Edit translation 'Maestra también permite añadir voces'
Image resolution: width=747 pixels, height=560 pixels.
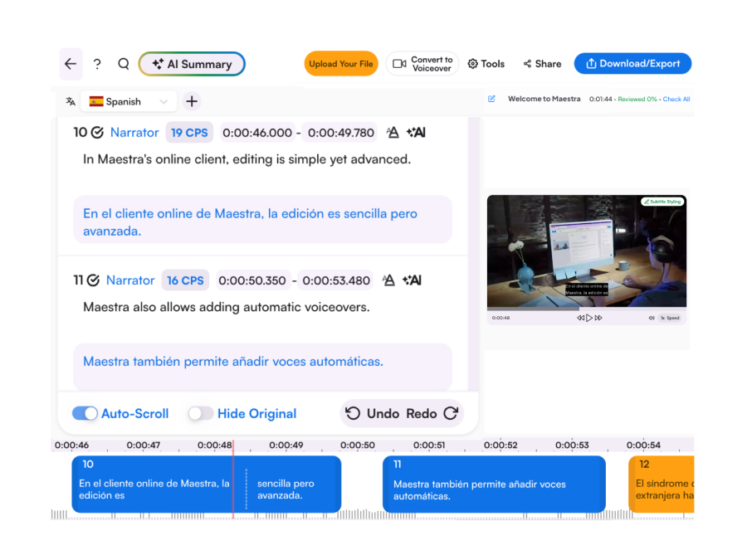pyautogui.click(x=262, y=367)
